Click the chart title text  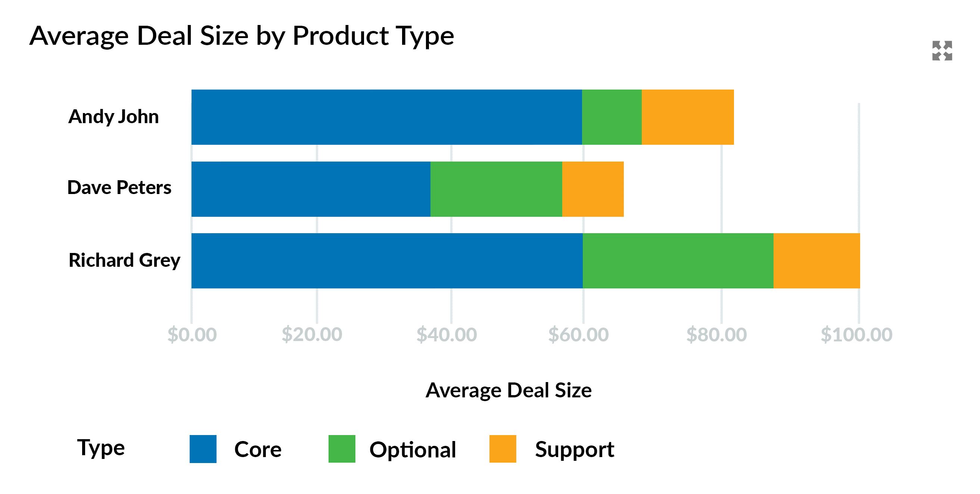click(242, 36)
